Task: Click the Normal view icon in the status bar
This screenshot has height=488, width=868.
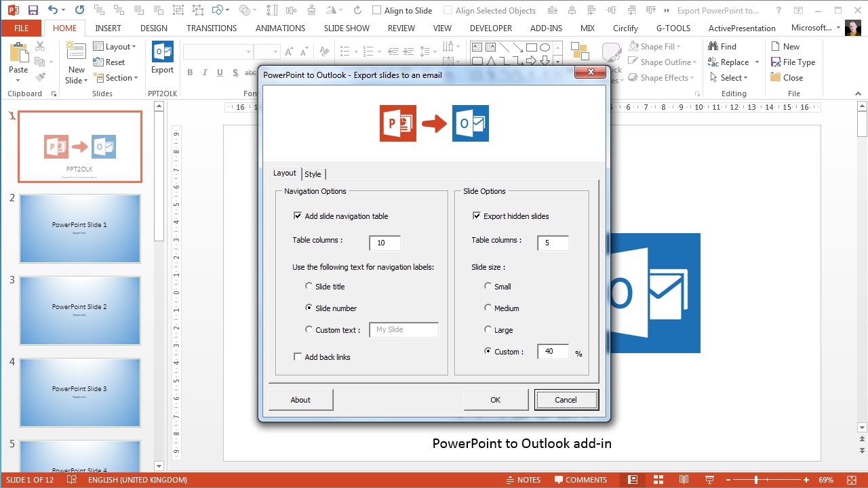Action: click(633, 480)
